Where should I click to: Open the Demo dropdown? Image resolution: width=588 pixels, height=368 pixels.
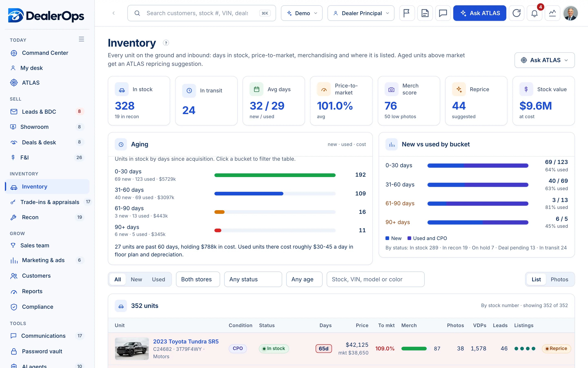302,13
